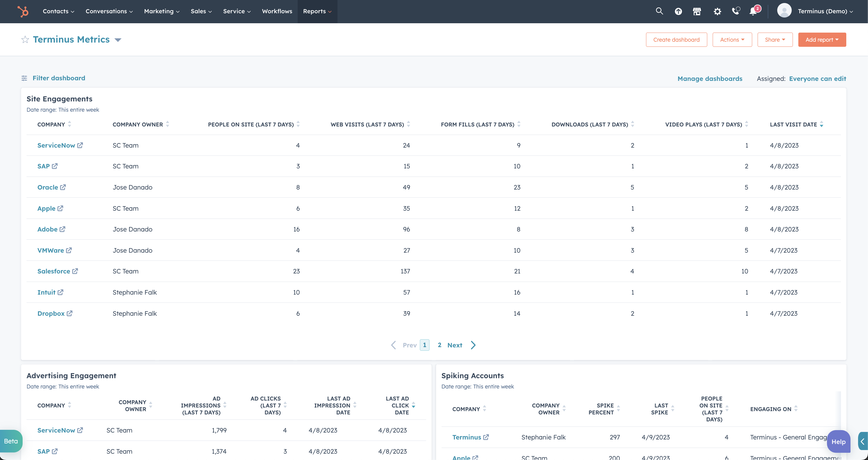The image size is (868, 460).
Task: Open the Sales menu
Action: 201,11
